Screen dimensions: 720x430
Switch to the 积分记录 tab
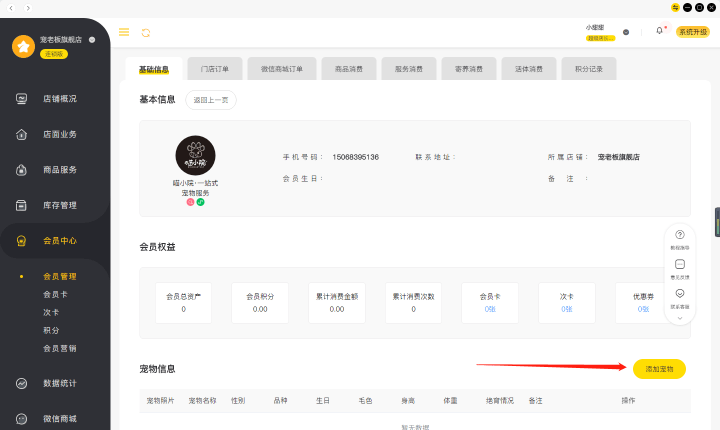(x=588, y=69)
